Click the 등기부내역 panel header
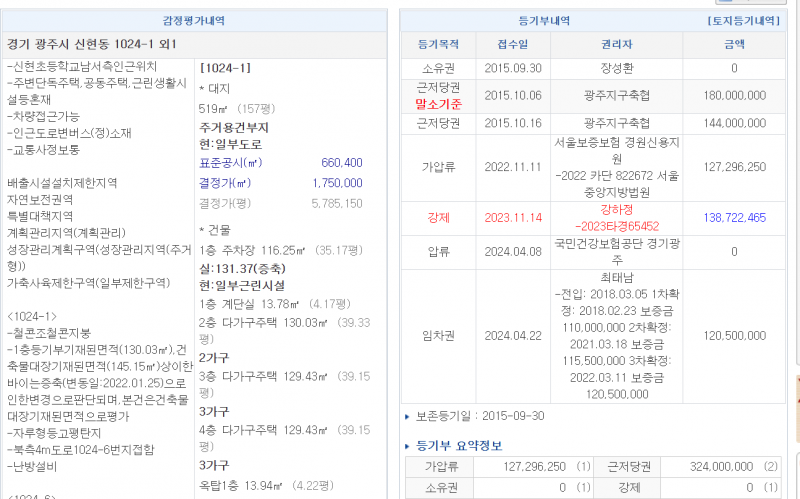The width and height of the screenshot is (800, 499). [544, 20]
